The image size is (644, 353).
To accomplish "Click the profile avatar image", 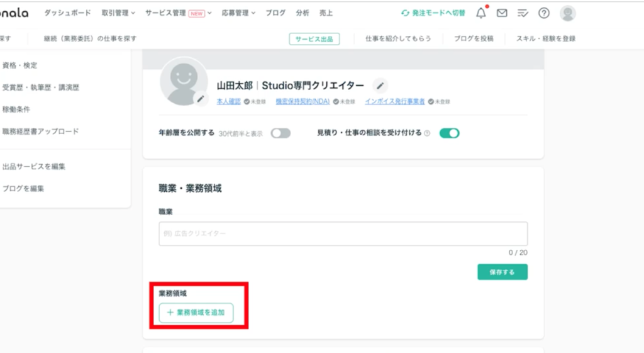I will coord(184,81).
